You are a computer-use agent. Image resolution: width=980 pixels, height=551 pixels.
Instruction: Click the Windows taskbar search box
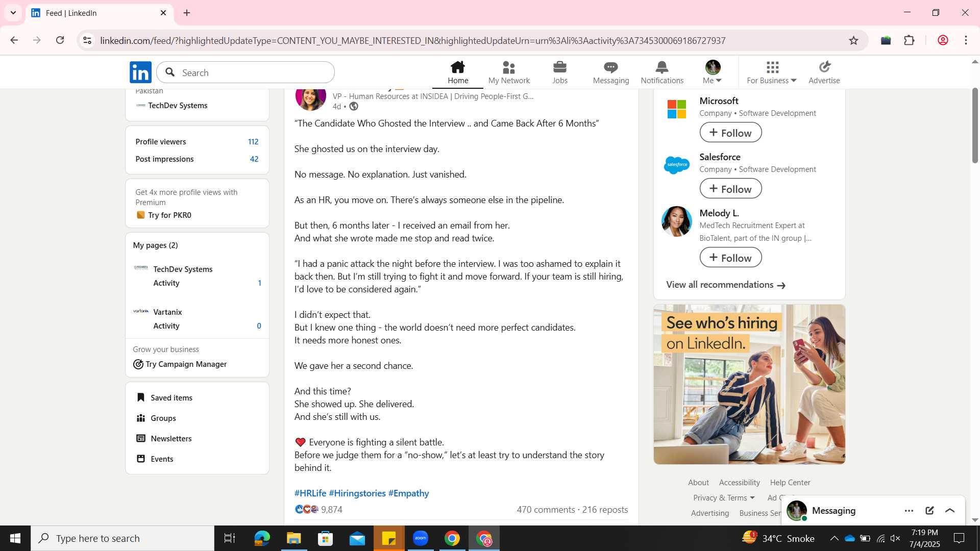[122, 538]
